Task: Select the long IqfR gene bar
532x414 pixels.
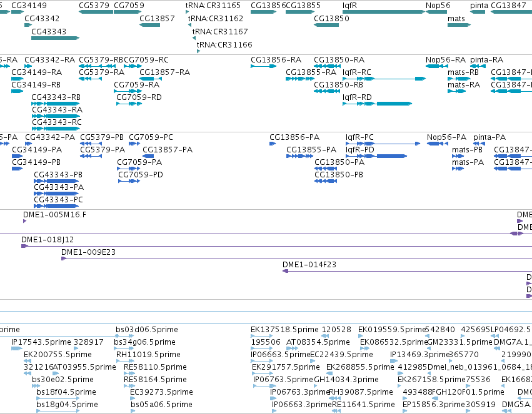Action: [x=384, y=12]
